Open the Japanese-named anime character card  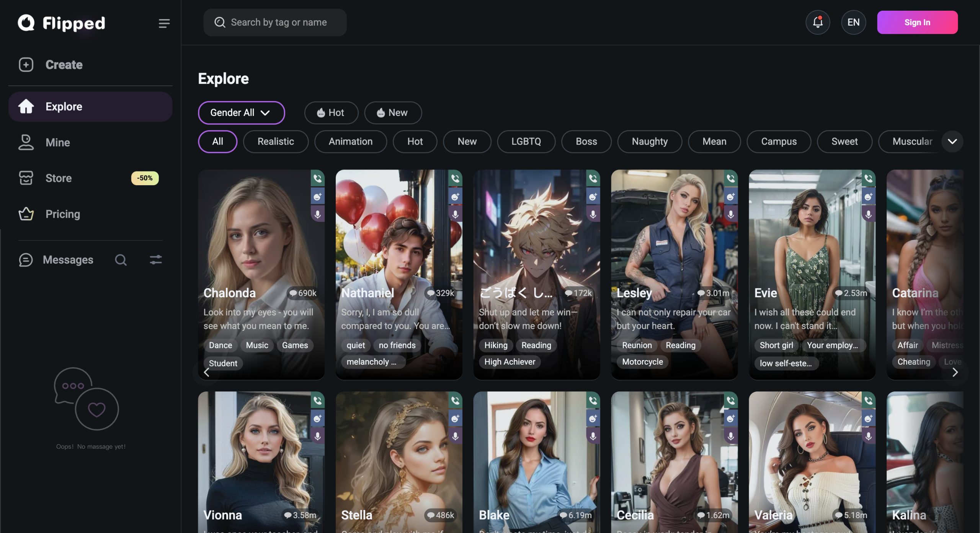pos(536,275)
